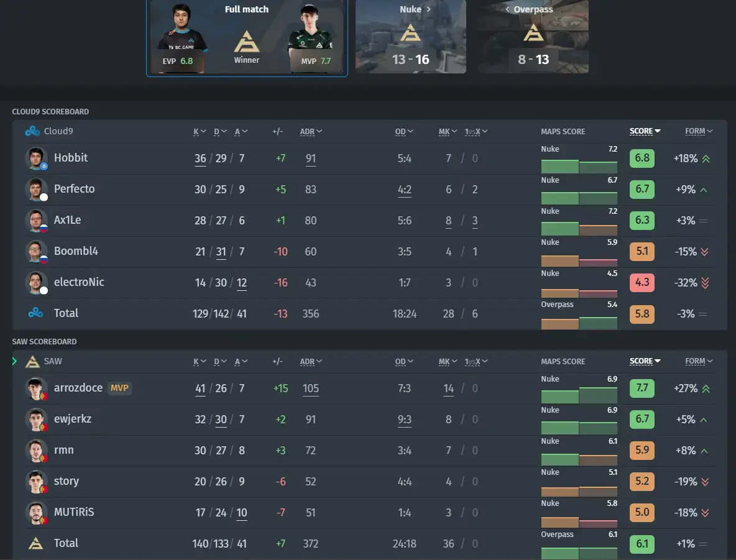The width and height of the screenshot is (736, 560).
Task: Open Perfecto's player avatar
Action: pyautogui.click(x=35, y=189)
